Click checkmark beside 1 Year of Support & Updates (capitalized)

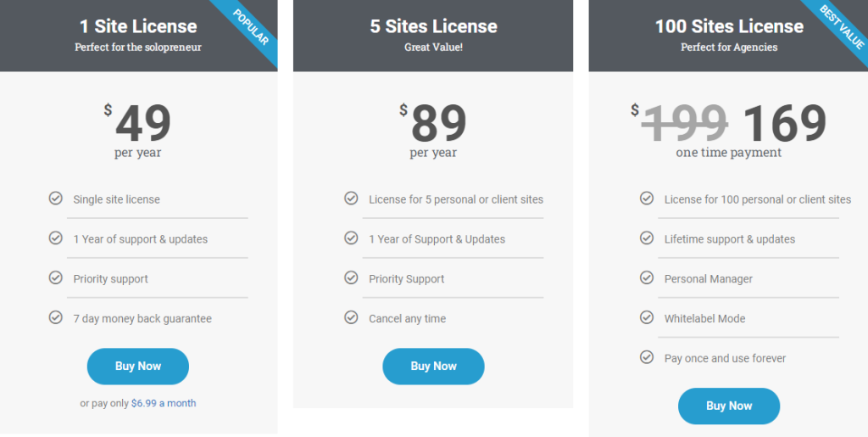[351, 238]
